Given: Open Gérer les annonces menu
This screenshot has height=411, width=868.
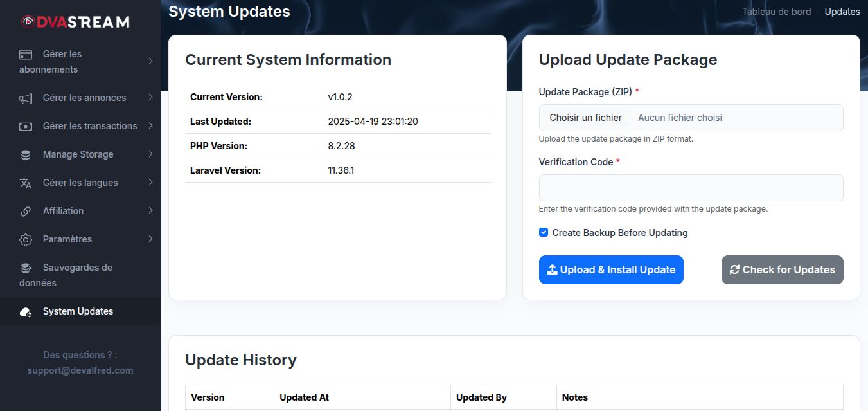Looking at the screenshot, I should [80, 98].
